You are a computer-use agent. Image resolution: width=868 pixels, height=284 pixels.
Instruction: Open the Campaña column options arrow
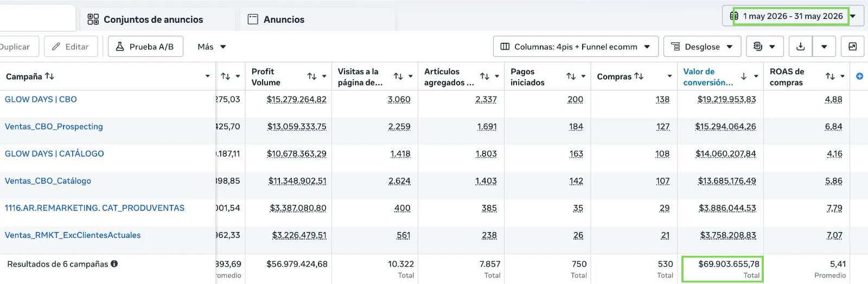207,76
